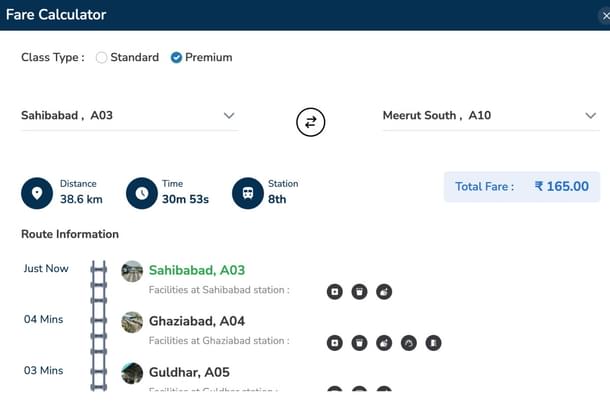Click the Ghaziabad station thumbnail photo
The height and width of the screenshot is (407, 610).
[132, 322]
